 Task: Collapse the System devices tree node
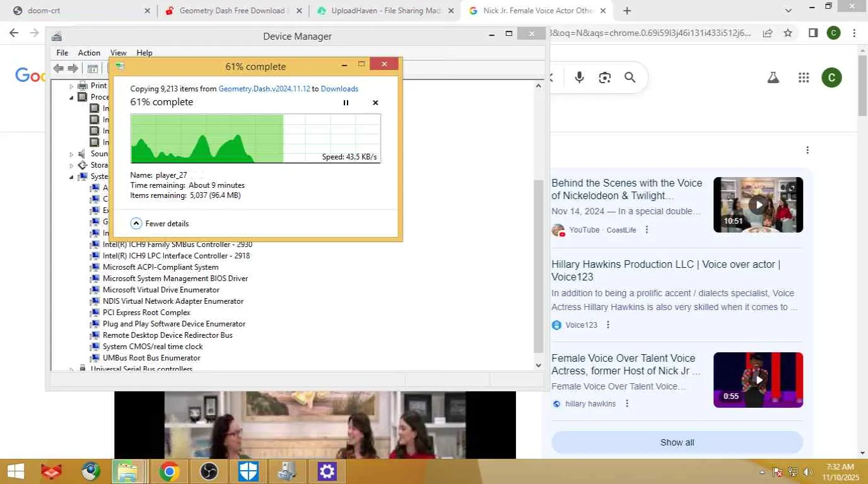tap(71, 176)
